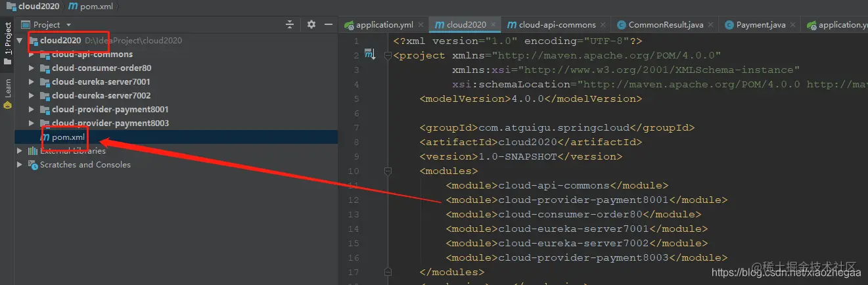Open the Learn side tool tab
The image size is (868, 285).
(x=7, y=93)
